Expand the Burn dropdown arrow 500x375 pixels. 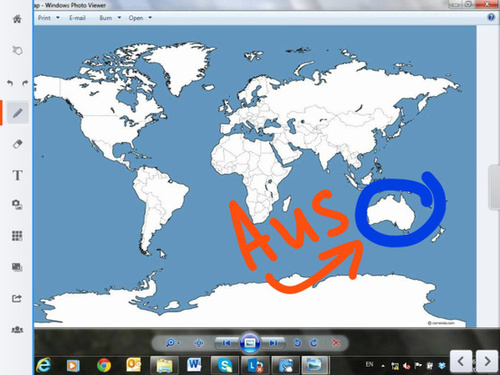pyautogui.click(x=119, y=18)
